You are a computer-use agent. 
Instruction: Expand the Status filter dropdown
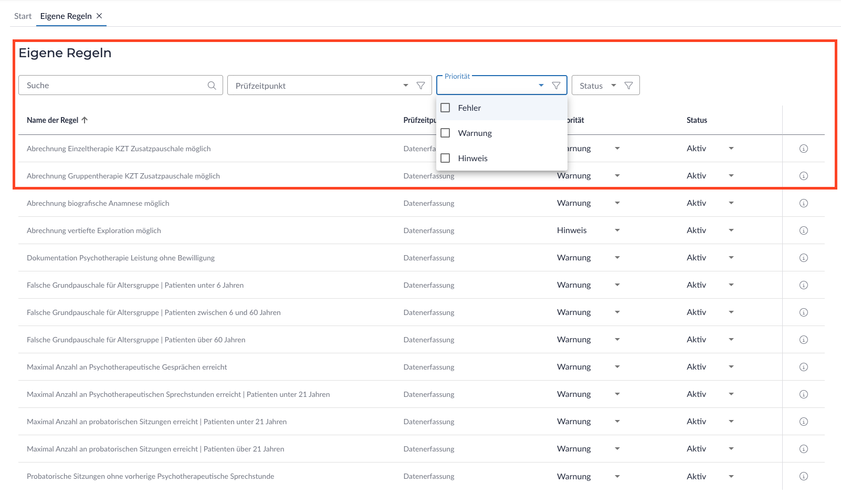(x=613, y=86)
